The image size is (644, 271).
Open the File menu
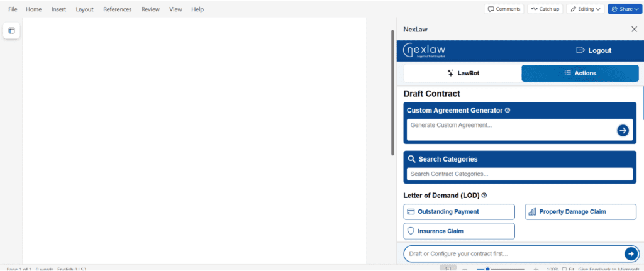[x=13, y=9]
